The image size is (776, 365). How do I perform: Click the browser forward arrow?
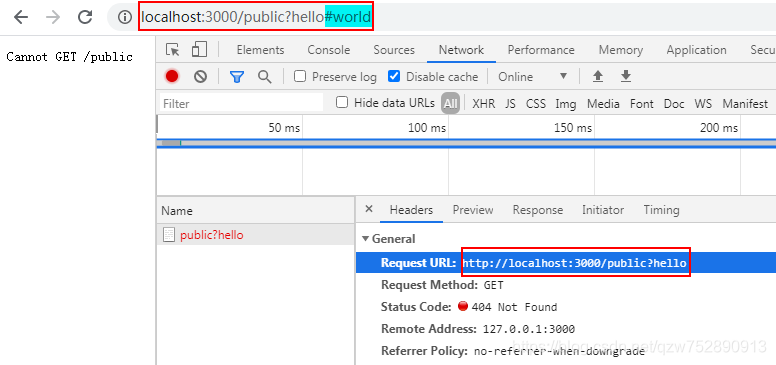52,17
